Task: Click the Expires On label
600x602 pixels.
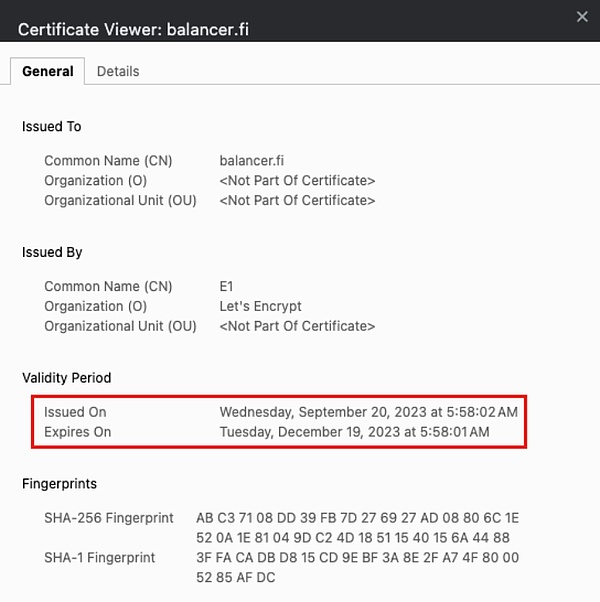Action: point(78,432)
